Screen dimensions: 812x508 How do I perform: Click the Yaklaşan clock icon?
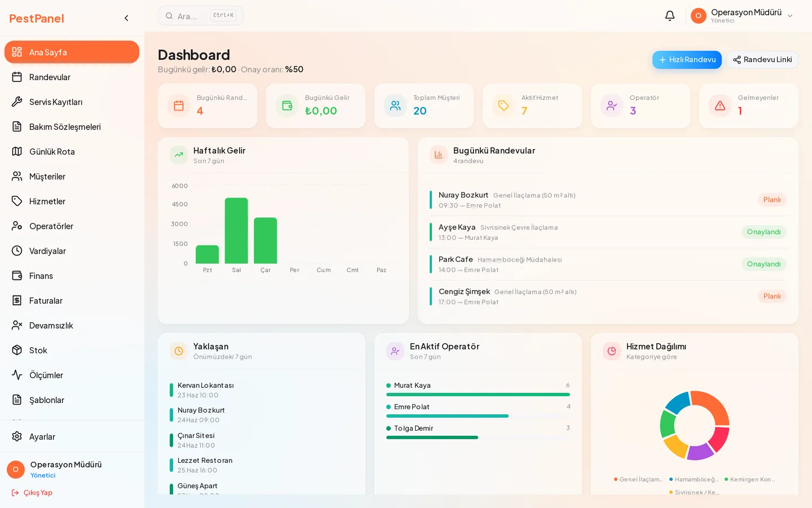click(179, 351)
